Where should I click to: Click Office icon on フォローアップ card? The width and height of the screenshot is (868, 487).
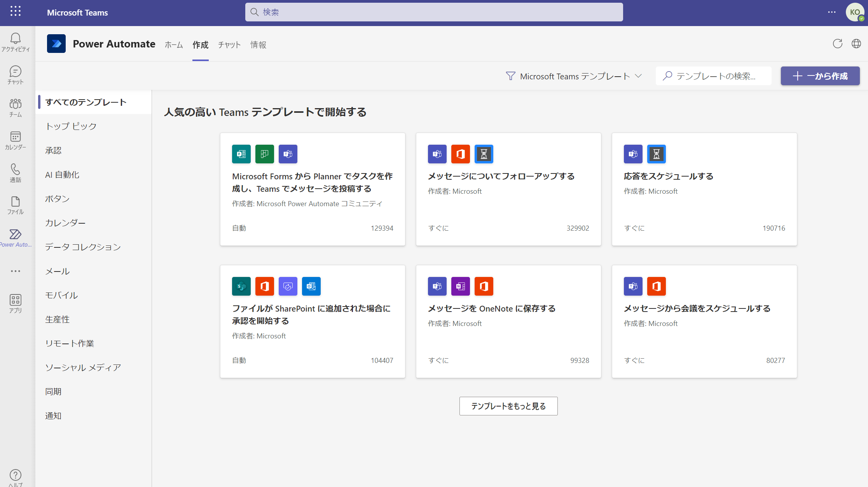point(461,154)
